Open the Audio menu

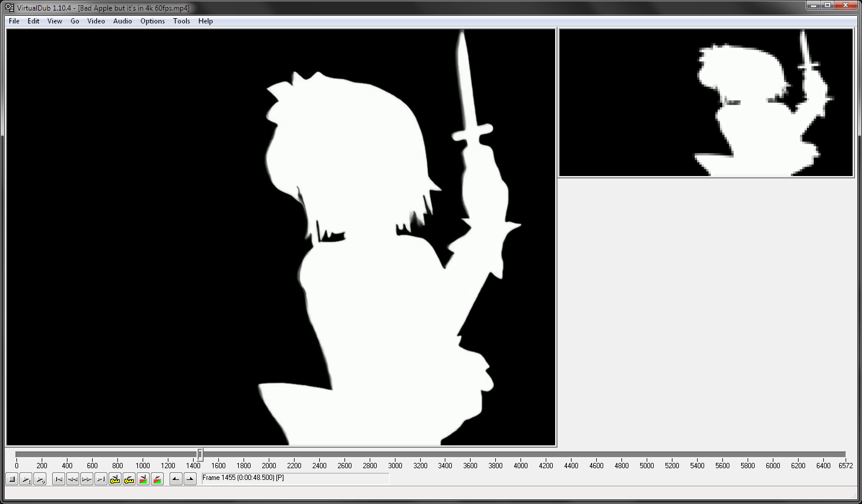123,21
